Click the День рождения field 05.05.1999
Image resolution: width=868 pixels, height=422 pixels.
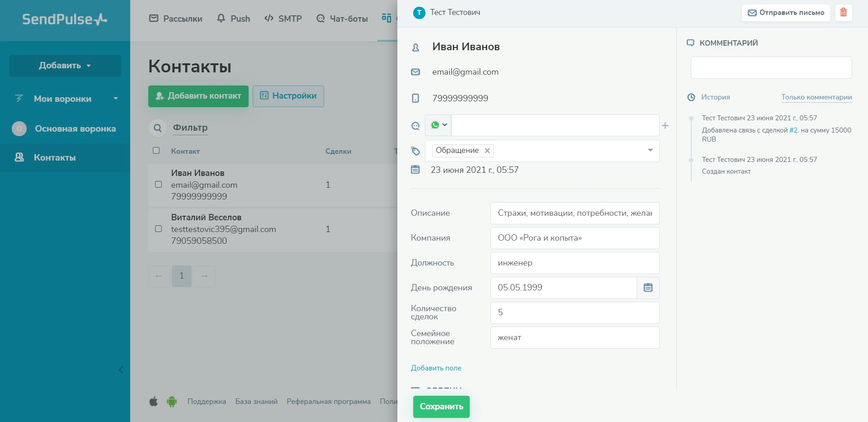point(563,288)
